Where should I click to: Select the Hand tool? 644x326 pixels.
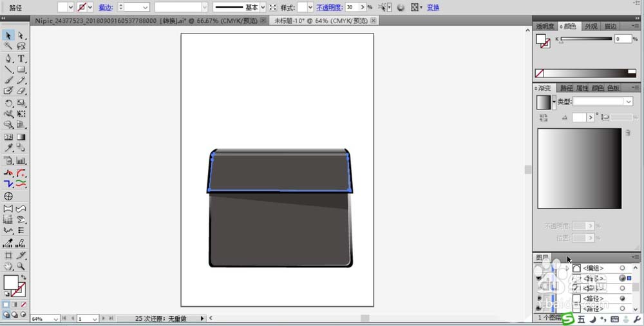tap(8, 266)
